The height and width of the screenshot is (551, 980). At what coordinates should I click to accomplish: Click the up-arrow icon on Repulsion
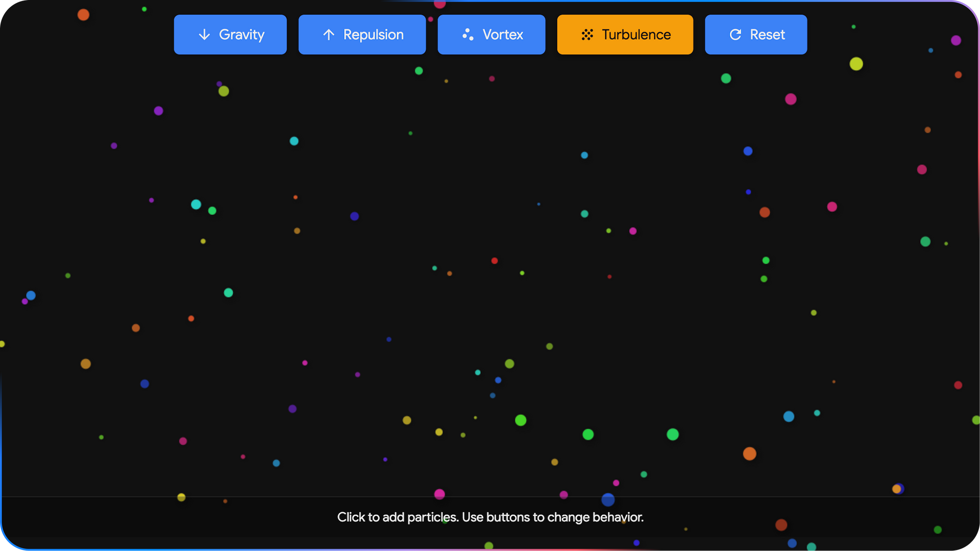[x=329, y=35]
